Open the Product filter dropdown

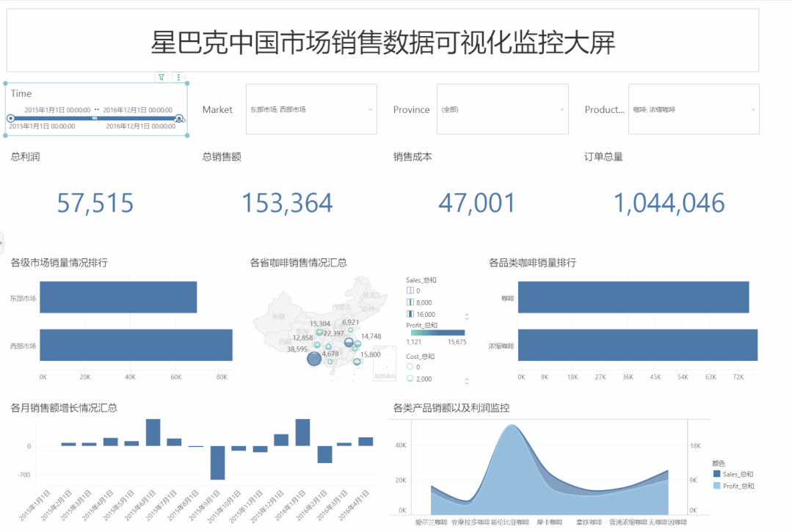[x=694, y=109]
